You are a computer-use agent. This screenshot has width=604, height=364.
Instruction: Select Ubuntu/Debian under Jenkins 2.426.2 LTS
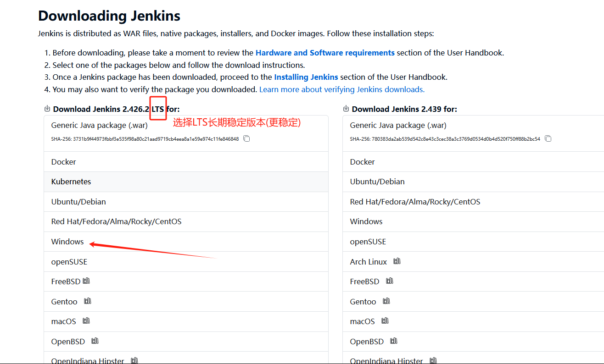click(186, 202)
